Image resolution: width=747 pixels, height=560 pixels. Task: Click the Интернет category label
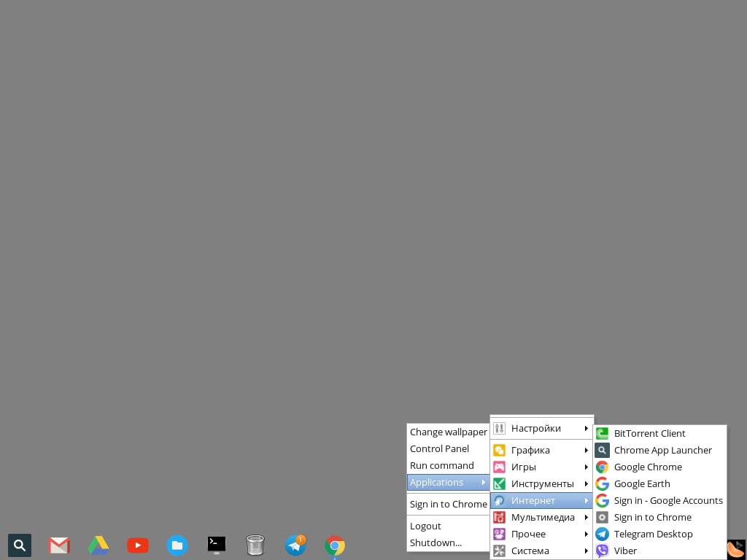[533, 500]
